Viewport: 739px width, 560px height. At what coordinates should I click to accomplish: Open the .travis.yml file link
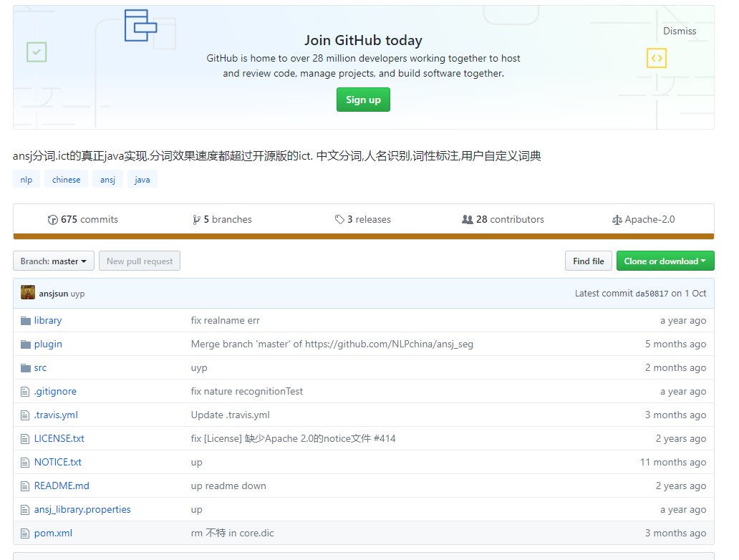(x=56, y=415)
